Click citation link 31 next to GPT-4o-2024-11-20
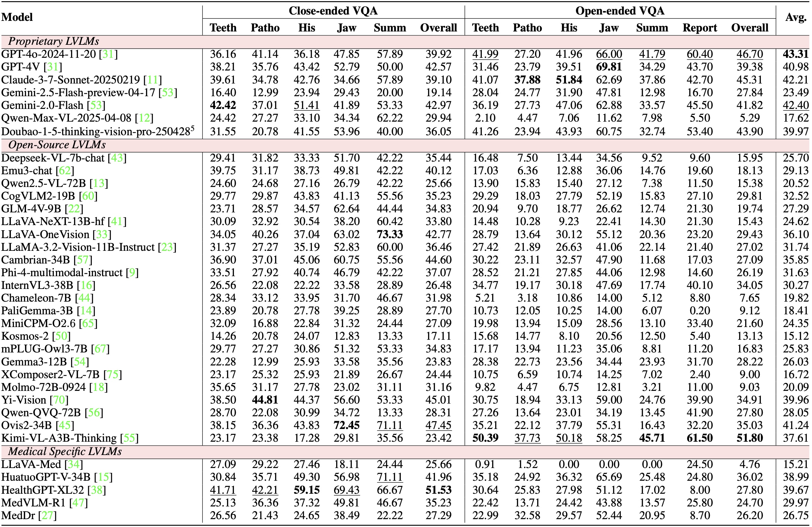The height and width of the screenshot is (527, 812). [108, 54]
